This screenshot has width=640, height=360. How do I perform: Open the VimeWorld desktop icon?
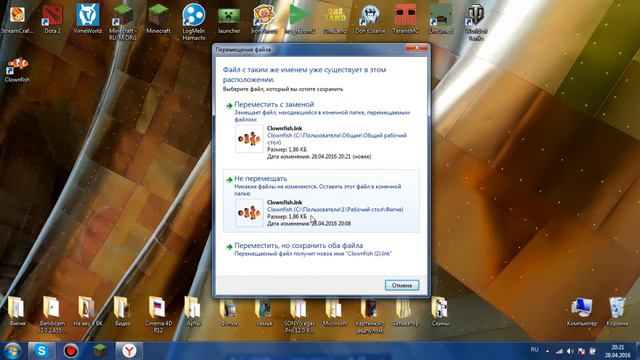click(87, 18)
